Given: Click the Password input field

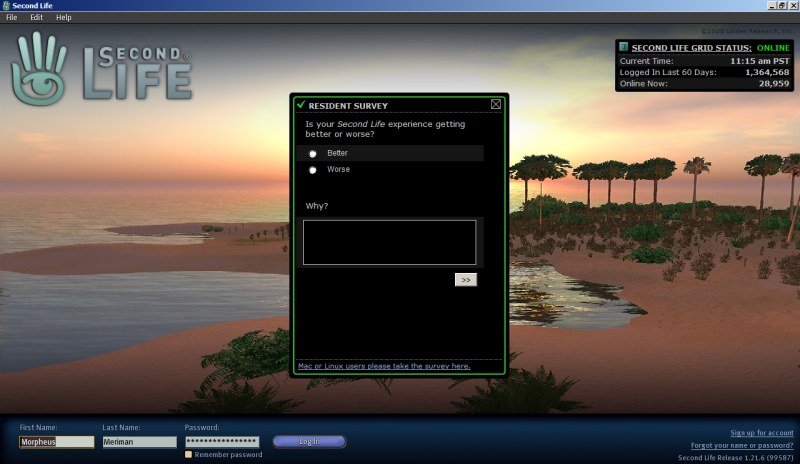Looking at the screenshot, I should (222, 442).
